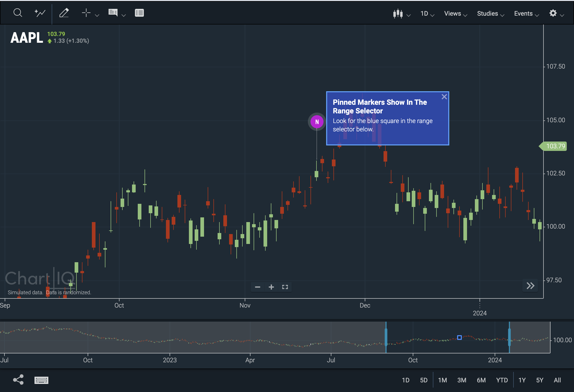Click the heads-up info display icon
The image size is (574, 392).
113,13
